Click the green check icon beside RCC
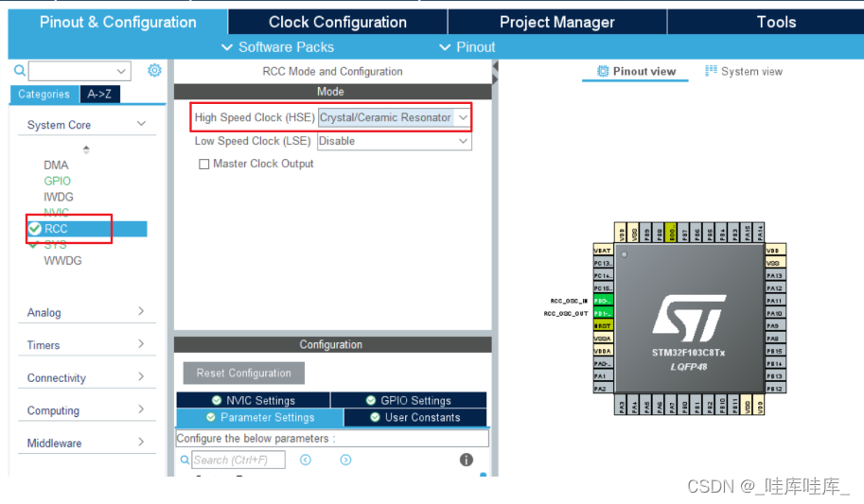The height and width of the screenshot is (504, 864). (35, 229)
